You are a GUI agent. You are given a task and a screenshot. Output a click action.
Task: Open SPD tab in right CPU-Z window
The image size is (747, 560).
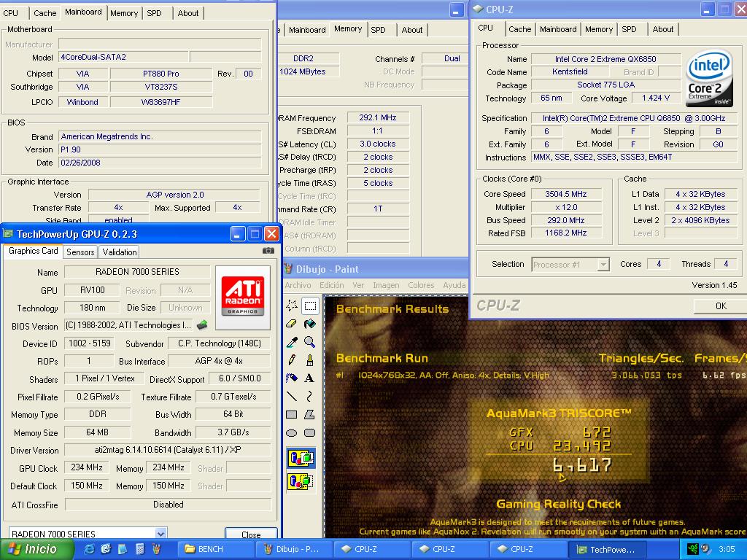coord(629,29)
